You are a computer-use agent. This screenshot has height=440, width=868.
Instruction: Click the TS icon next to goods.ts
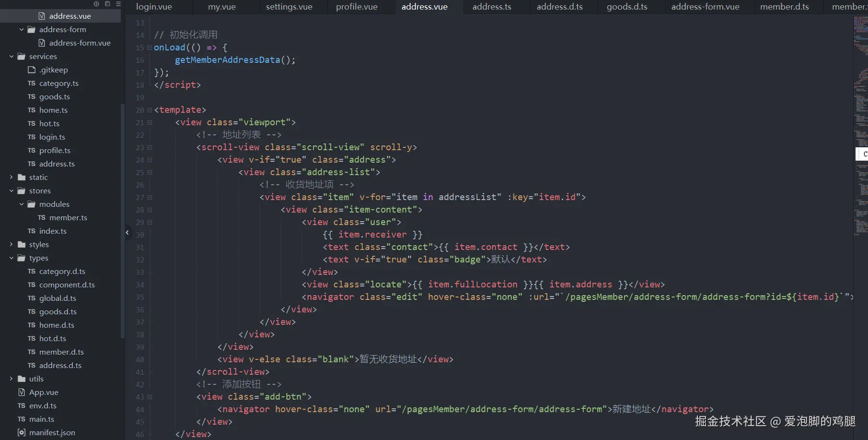point(32,96)
